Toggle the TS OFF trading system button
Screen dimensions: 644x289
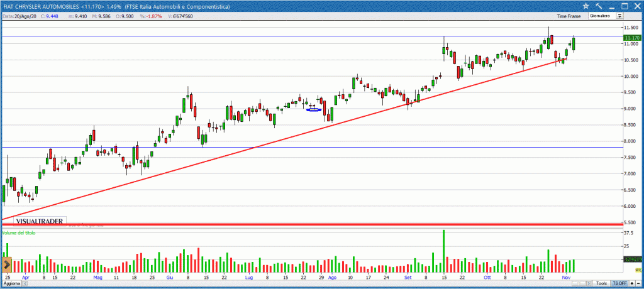pyautogui.click(x=619, y=284)
